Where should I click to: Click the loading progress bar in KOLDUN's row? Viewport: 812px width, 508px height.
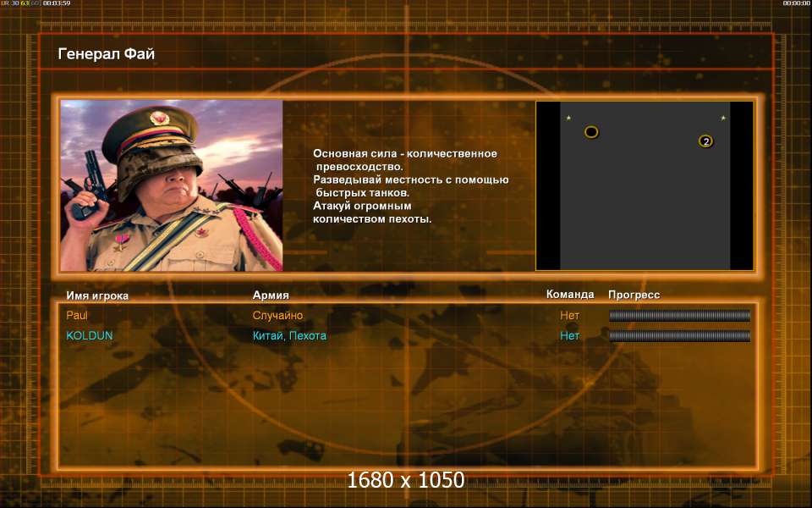(x=679, y=336)
